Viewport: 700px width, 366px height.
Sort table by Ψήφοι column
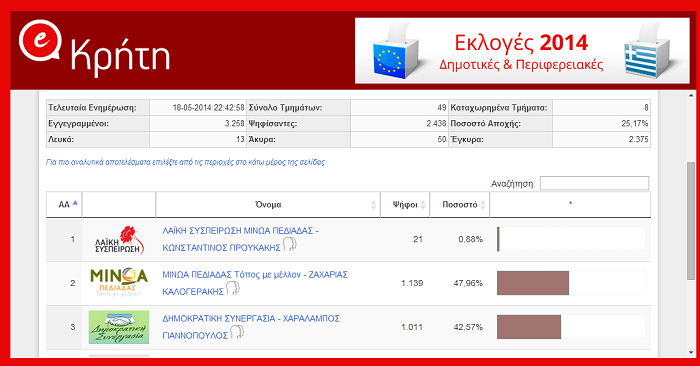405,204
